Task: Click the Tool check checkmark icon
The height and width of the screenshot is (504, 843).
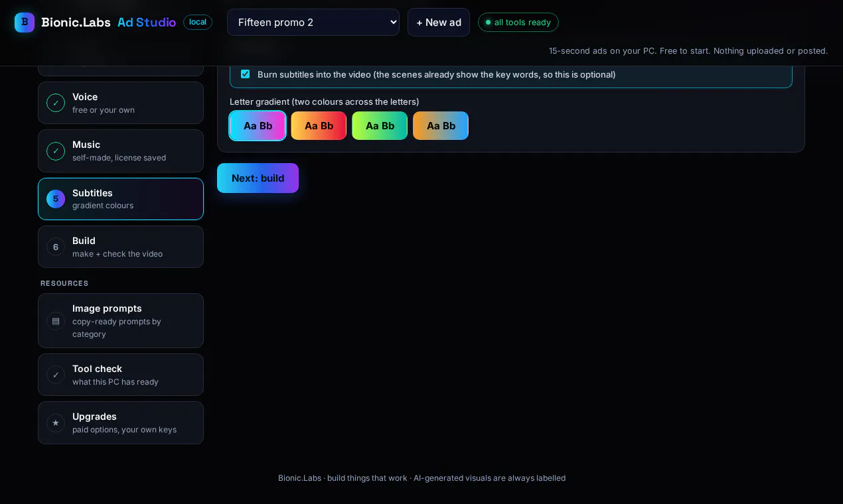Action: pos(56,375)
